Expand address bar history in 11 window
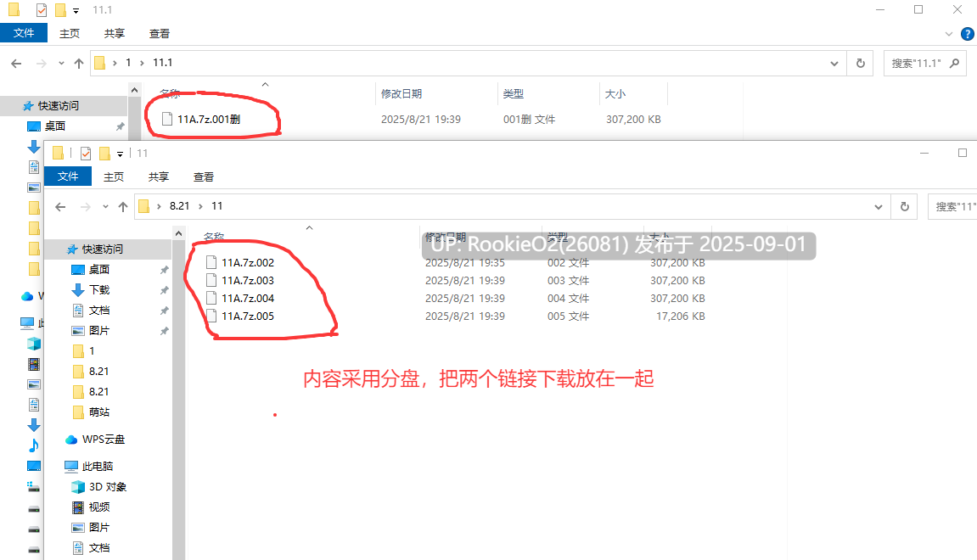The image size is (977, 560). point(879,207)
